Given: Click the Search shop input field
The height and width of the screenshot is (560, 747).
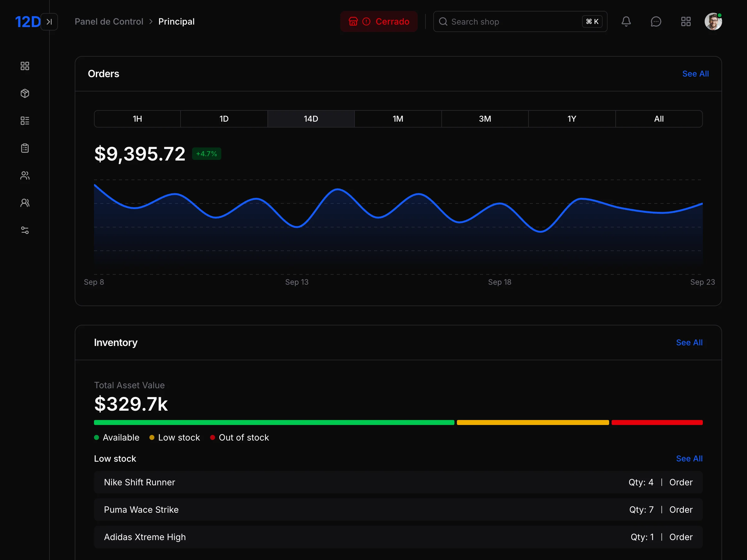Looking at the screenshot, I should [x=506, y=21].
